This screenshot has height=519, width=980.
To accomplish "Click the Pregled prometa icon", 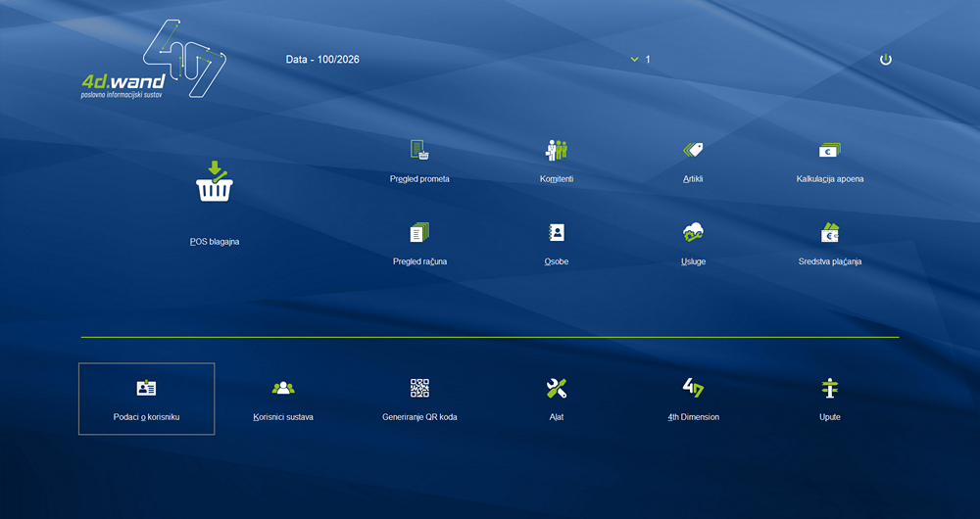I will pos(419,150).
